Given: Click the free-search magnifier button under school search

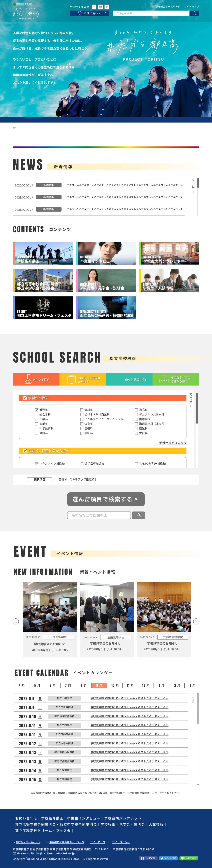Looking at the screenshot, I should (138, 515).
